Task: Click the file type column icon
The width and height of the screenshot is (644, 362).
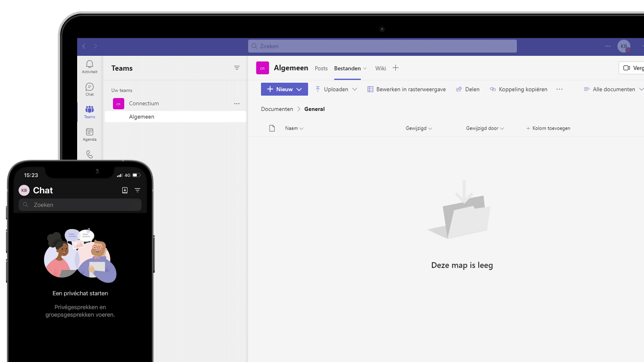Action: pyautogui.click(x=272, y=128)
